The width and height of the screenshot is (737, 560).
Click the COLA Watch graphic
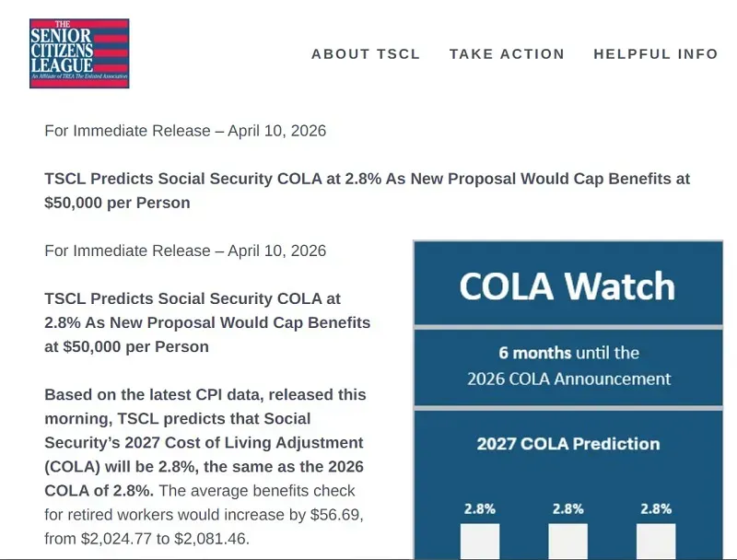(x=567, y=396)
